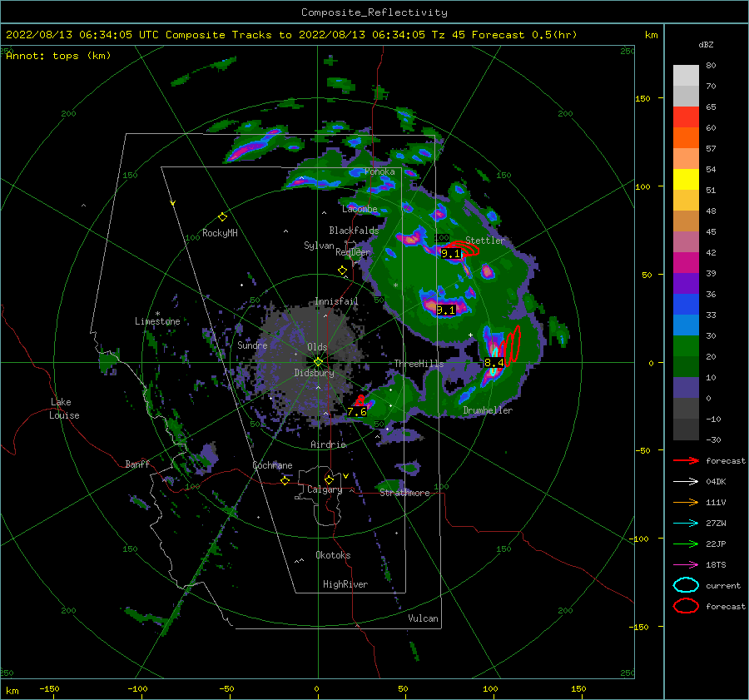Click the Cochrane city label
Image resolution: width=749 pixels, height=700 pixels.
click(272, 465)
